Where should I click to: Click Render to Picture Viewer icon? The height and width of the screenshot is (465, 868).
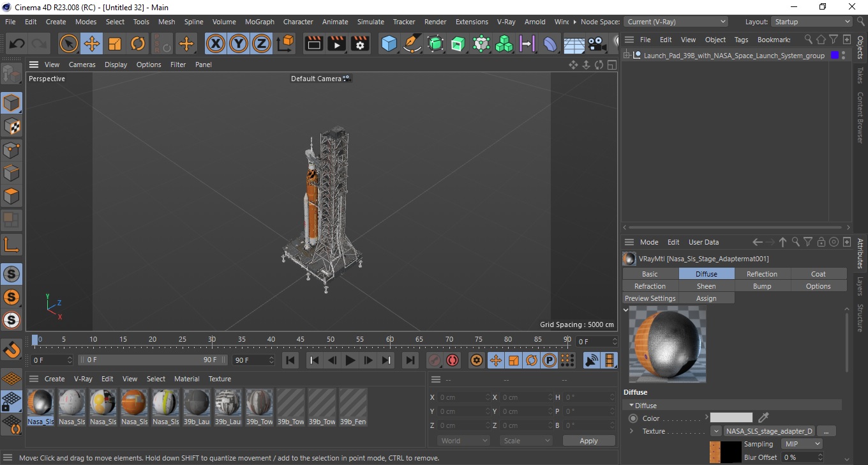pos(336,44)
